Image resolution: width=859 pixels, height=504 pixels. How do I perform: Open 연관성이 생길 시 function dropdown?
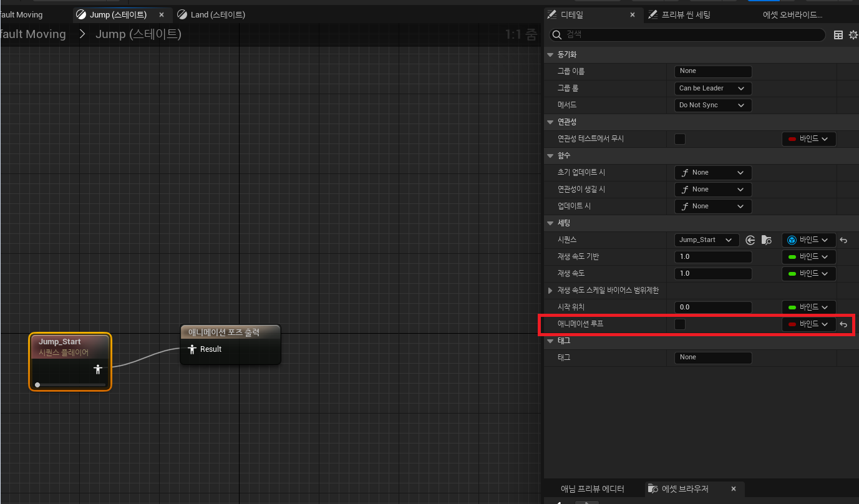pos(713,190)
